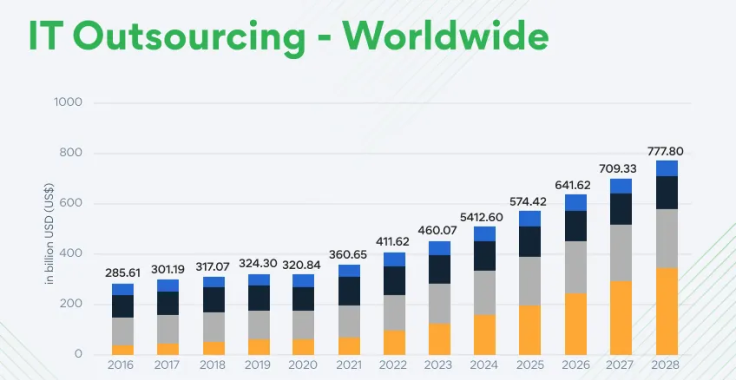736x380 pixels.
Task: Select the 2027 year label
Action: [621, 365]
